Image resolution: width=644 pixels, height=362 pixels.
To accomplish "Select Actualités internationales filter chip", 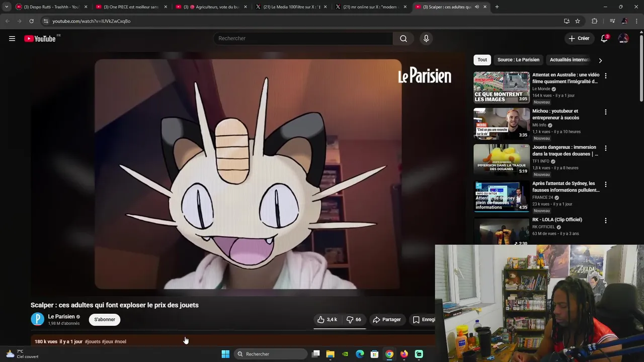I will click(570, 60).
